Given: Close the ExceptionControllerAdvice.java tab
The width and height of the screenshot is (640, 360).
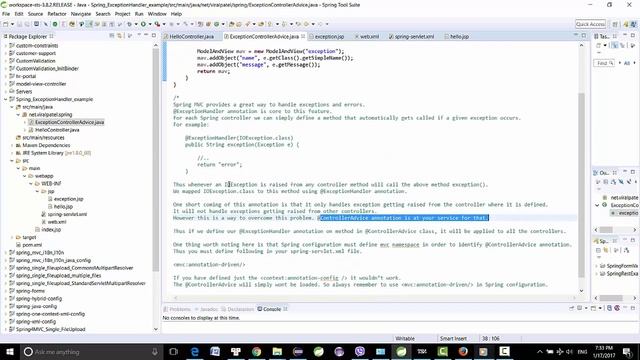Looking at the screenshot, I should [303, 36].
